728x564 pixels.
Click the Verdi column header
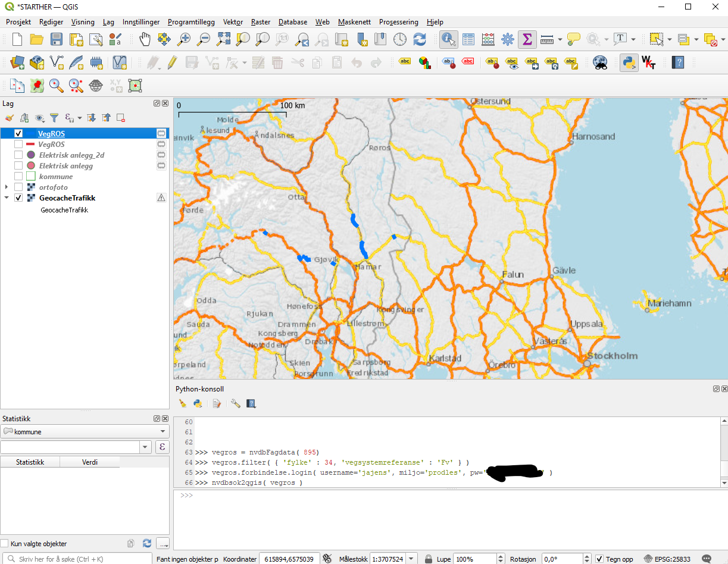[90, 462]
